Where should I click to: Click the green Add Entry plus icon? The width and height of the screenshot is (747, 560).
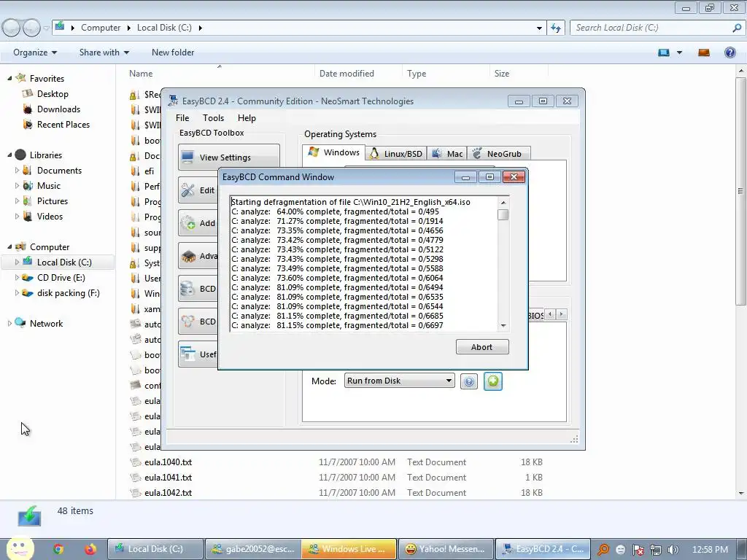(493, 381)
